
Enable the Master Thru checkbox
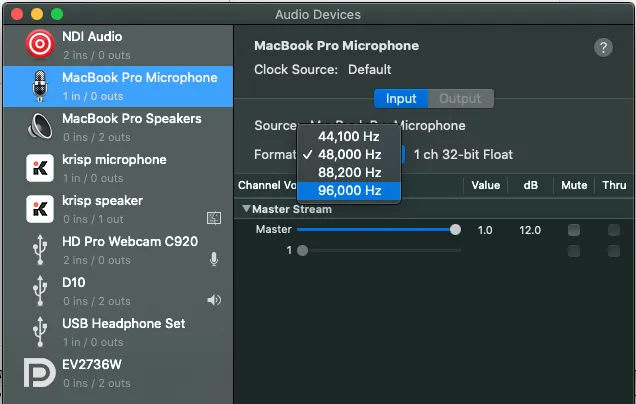point(613,230)
